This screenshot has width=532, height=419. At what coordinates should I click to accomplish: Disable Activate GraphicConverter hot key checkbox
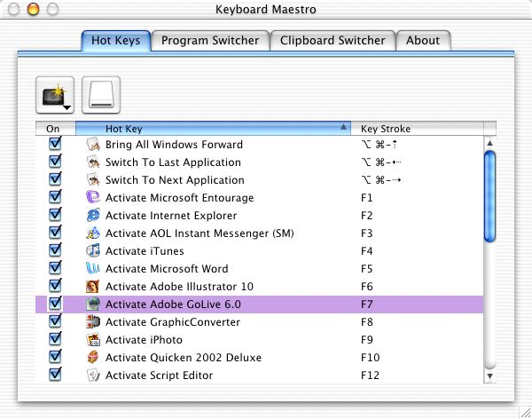click(x=55, y=320)
